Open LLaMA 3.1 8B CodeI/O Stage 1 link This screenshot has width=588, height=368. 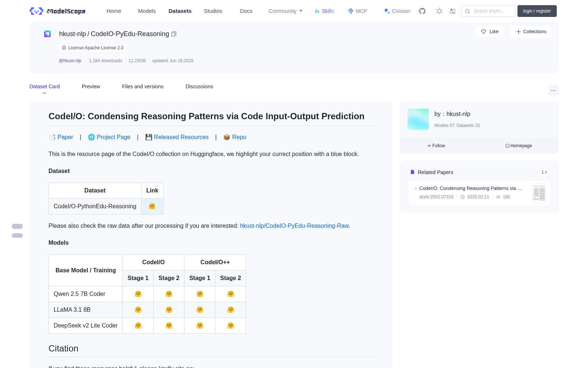(x=138, y=310)
